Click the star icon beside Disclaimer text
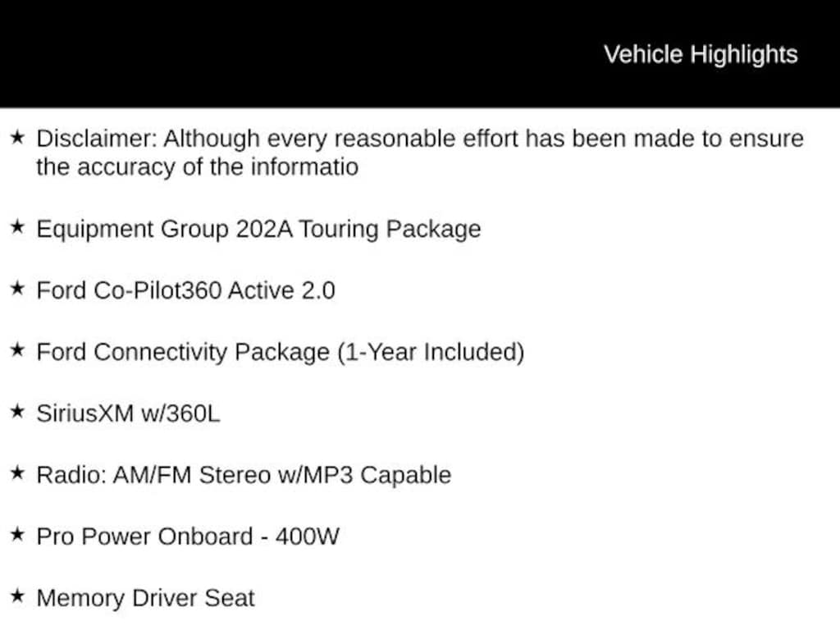Viewport: 840px width, 630px height. coord(18,137)
